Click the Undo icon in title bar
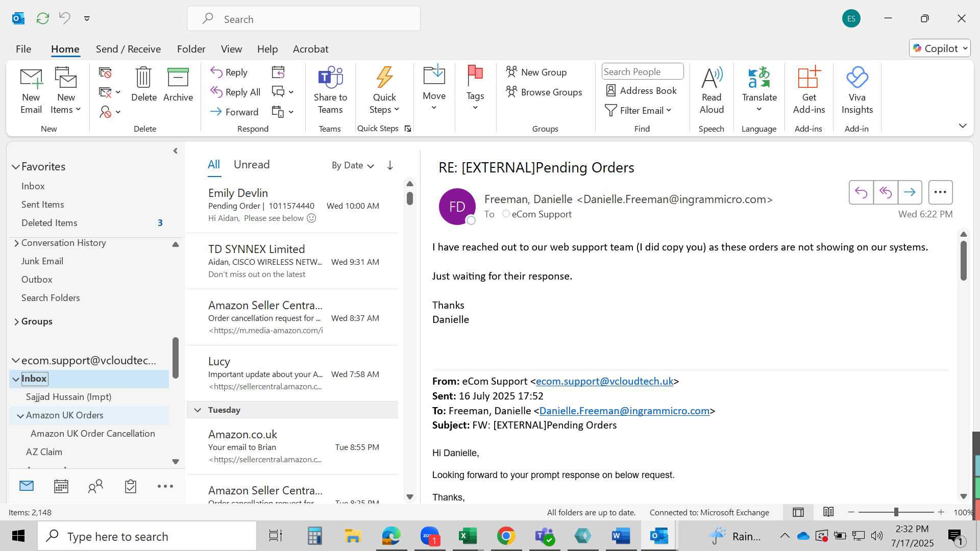Screen dimensions: 980x551 [65, 18]
